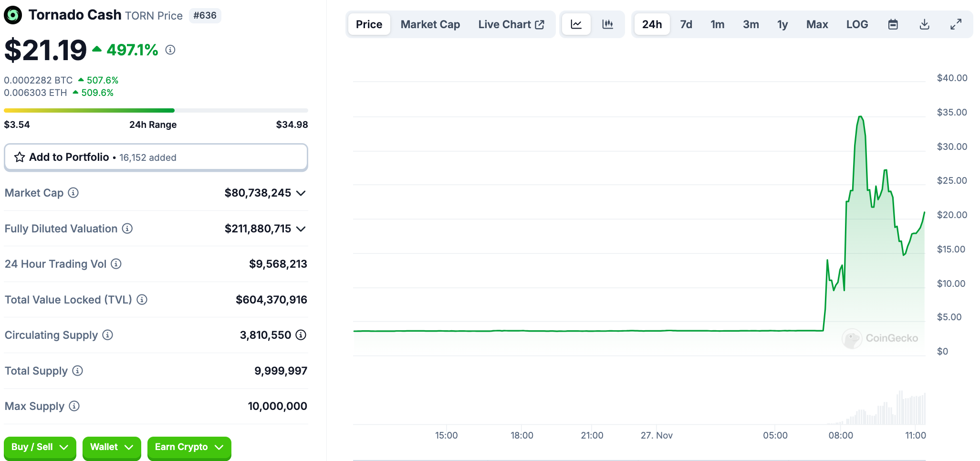Select the Max time range
Viewport: 980px width, 461px height.
(817, 24)
